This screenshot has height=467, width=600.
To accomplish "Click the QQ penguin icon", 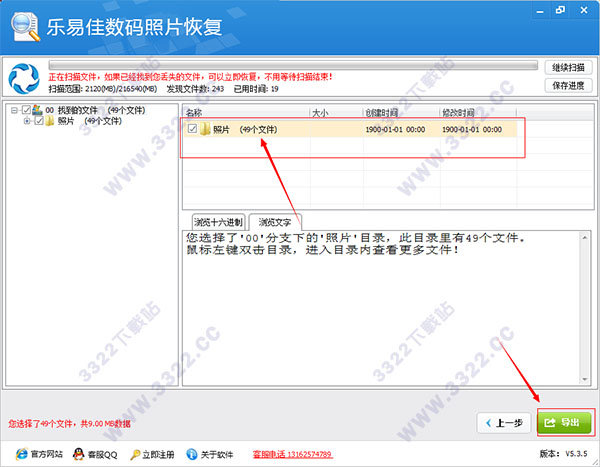I will [78, 454].
